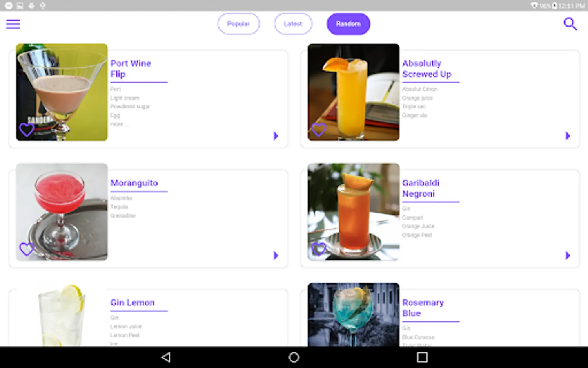Click 'Blue Curacao' ingredient text
588x368 pixels.
click(x=418, y=337)
